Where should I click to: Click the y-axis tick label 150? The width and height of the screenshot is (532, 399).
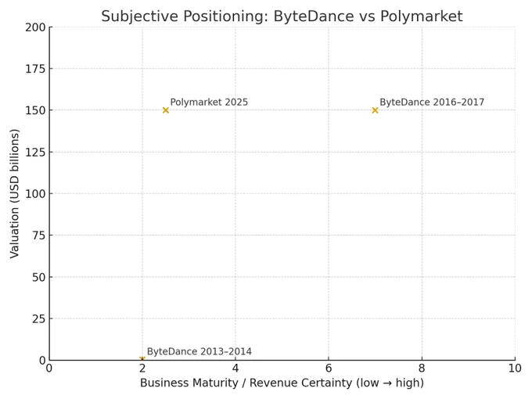point(35,110)
